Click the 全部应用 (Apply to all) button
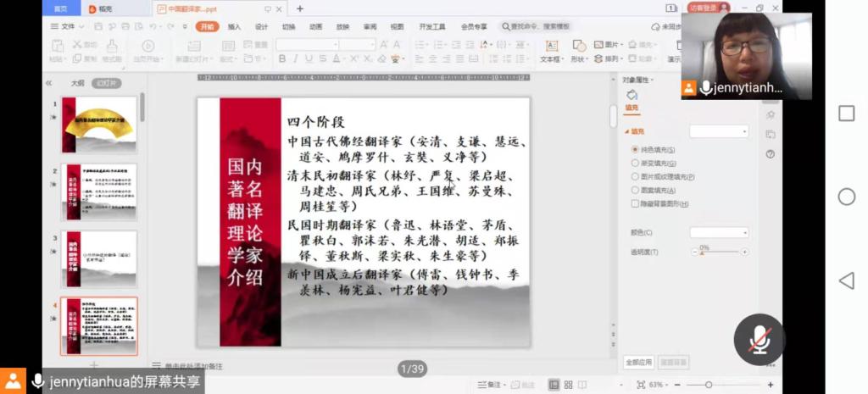 [x=638, y=362]
